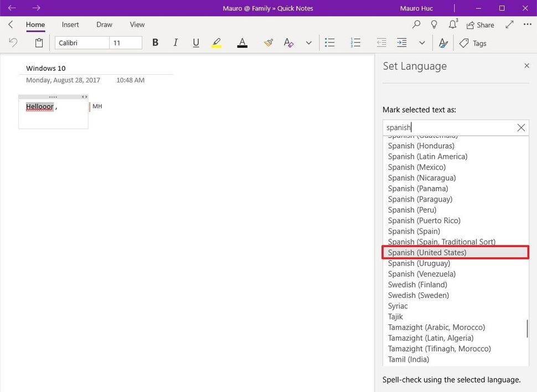Viewport: 537px width, 392px height.
Task: Open notifications via the bell icon
Action: click(452, 24)
